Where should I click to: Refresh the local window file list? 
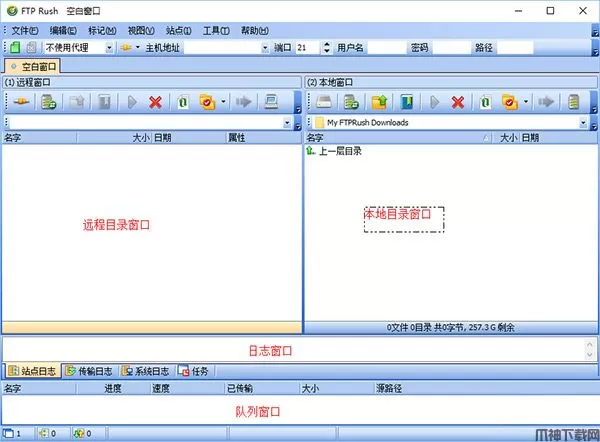pos(485,102)
